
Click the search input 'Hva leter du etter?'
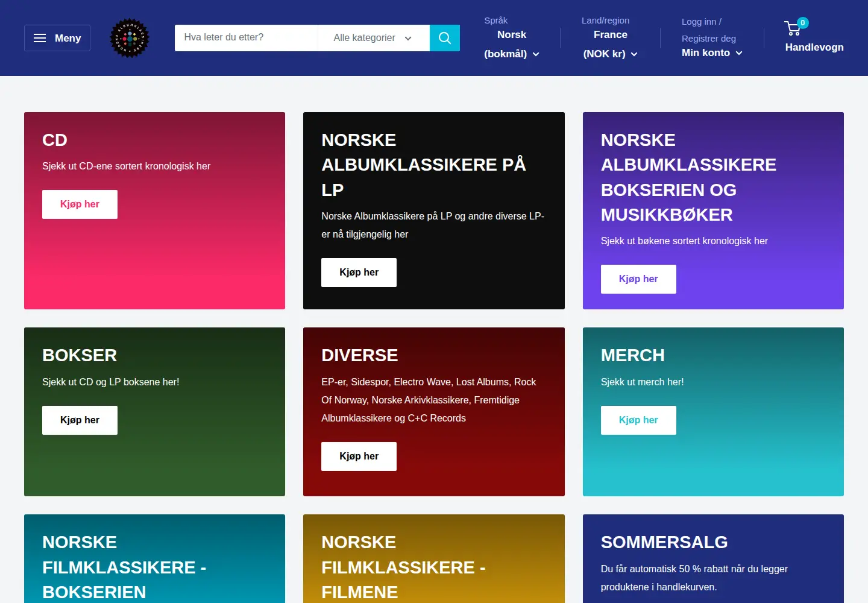[246, 38]
